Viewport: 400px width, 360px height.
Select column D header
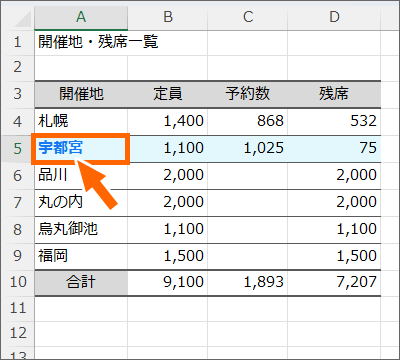[334, 17]
